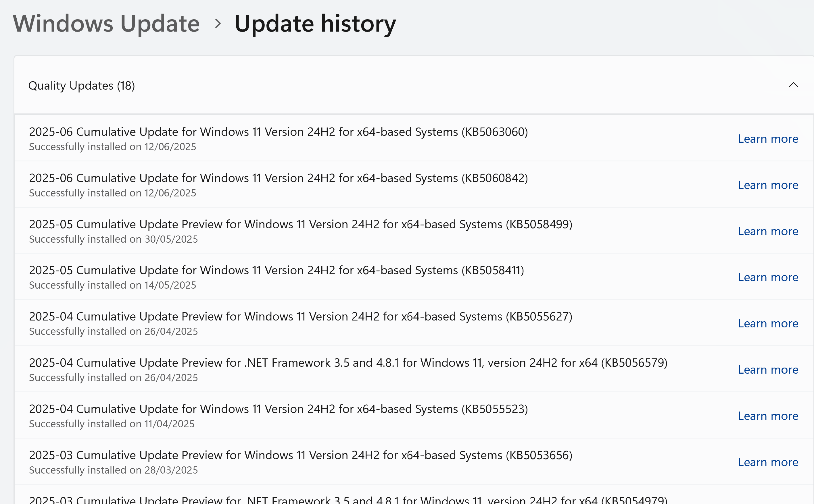Open Learn more for KB5056579
Image resolution: width=814 pixels, height=504 pixels.
tap(768, 370)
